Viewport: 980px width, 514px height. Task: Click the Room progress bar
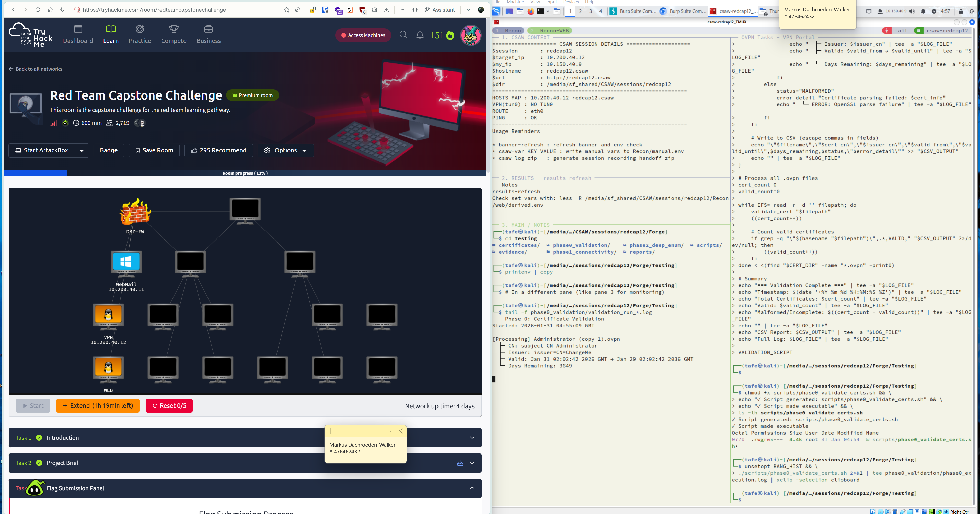click(245, 173)
